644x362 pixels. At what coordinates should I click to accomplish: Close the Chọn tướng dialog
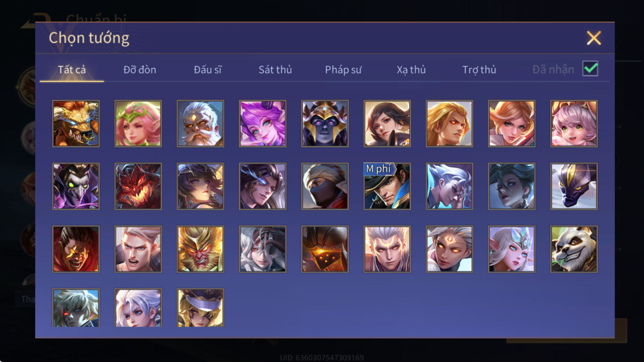pyautogui.click(x=594, y=38)
